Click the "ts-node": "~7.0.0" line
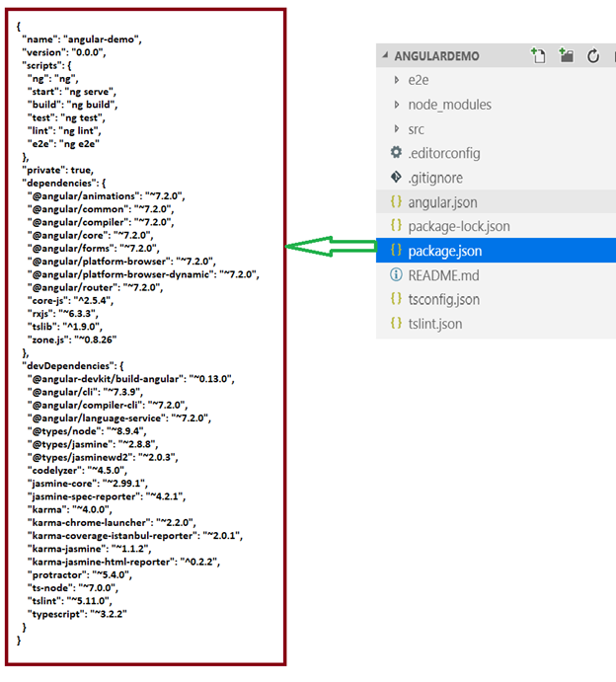Image resolution: width=616 pixels, height=682 pixels. pyautogui.click(x=73, y=587)
